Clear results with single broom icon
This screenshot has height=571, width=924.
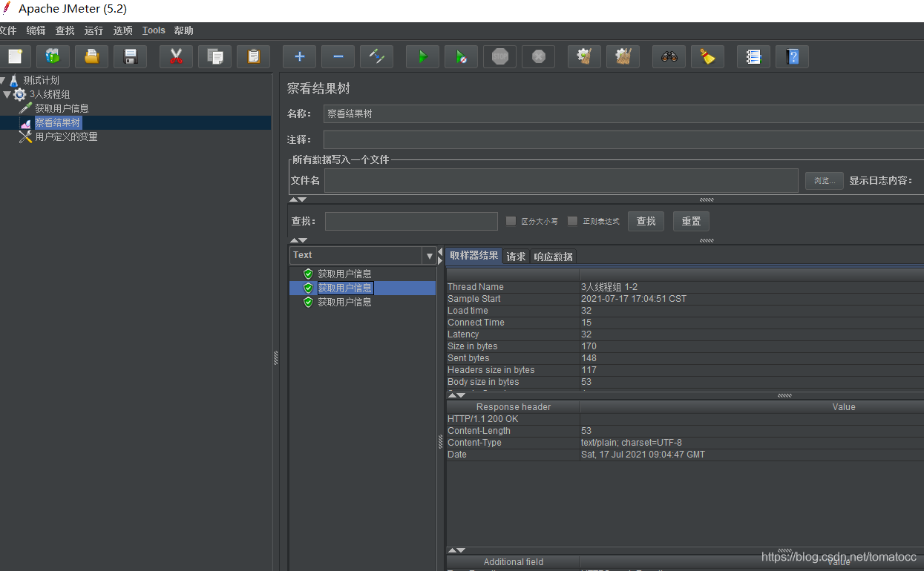click(584, 56)
